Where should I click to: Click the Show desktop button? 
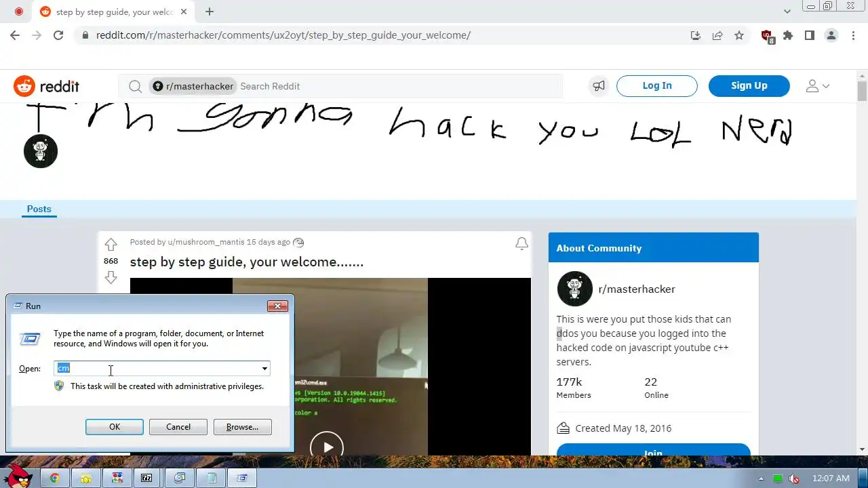[863, 478]
